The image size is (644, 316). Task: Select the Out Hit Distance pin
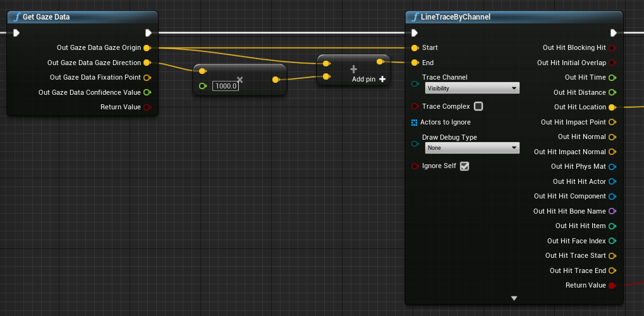pos(612,92)
